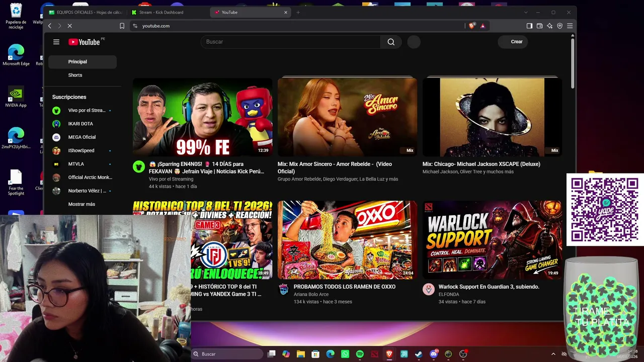Expand subscriptions with Mostrar más
The image size is (644, 362).
click(83, 204)
